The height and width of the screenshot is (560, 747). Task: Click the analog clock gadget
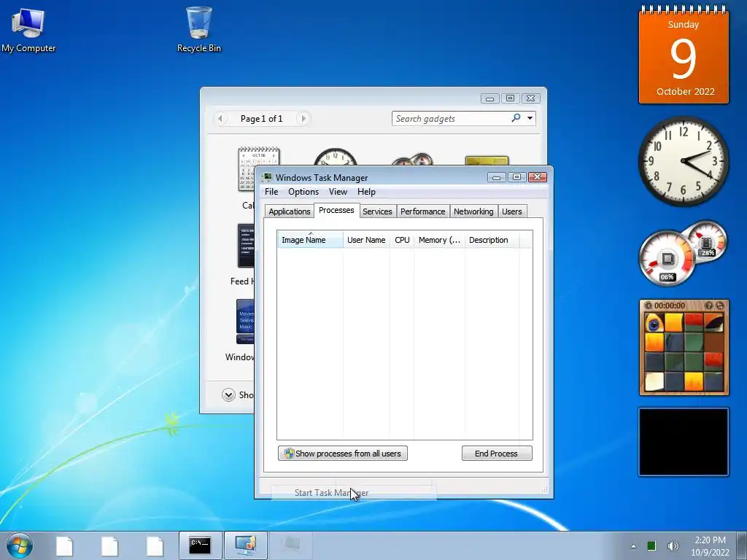pos(684,161)
